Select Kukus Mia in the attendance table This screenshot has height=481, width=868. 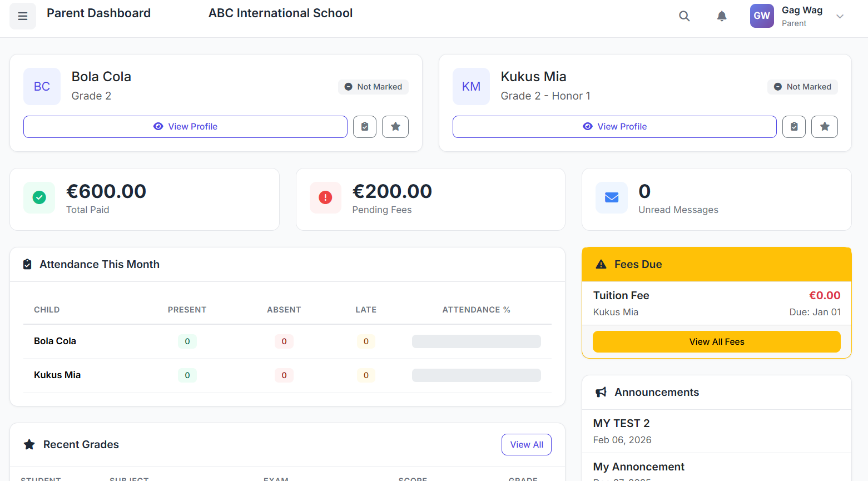57,375
